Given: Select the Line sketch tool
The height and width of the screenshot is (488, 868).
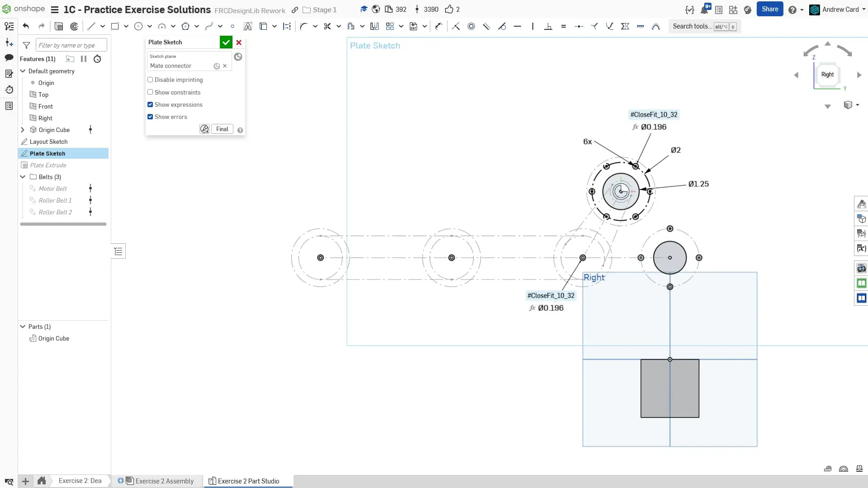Looking at the screenshot, I should (91, 26).
